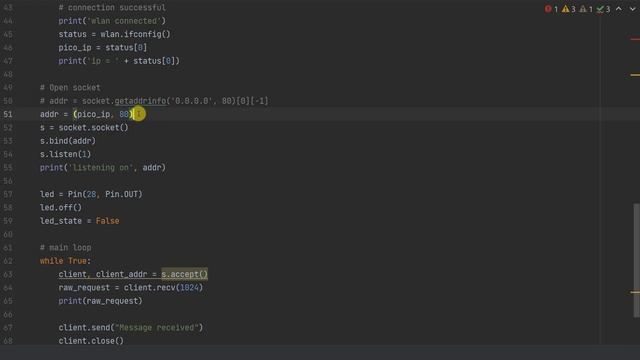This screenshot has height=360, width=640.
Task: Click the number 80 on line 51
Action: pyautogui.click(x=124, y=114)
